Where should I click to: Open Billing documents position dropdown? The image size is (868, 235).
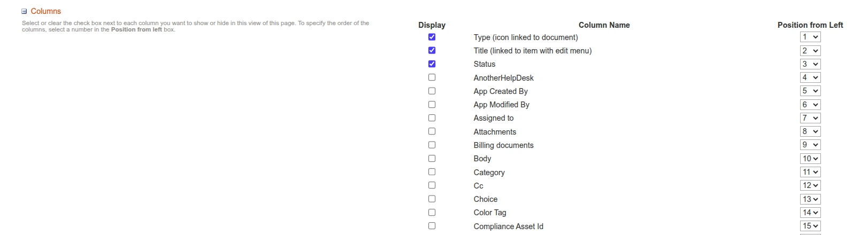pyautogui.click(x=810, y=145)
